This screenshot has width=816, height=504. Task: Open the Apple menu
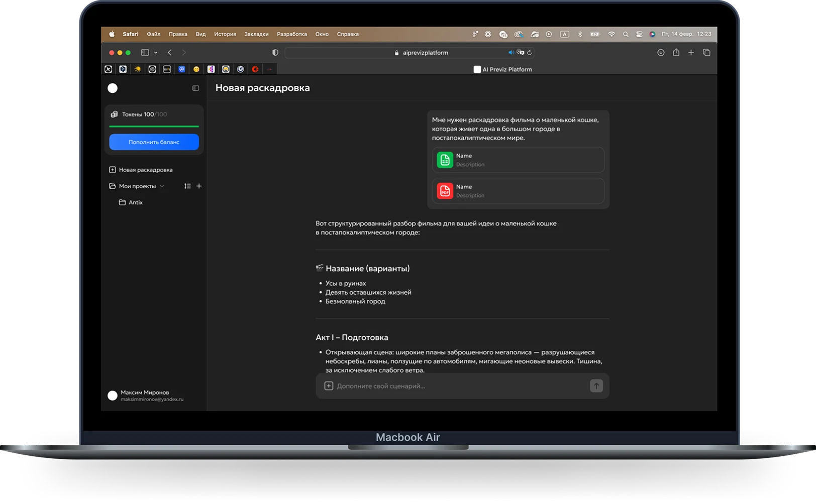pos(112,34)
